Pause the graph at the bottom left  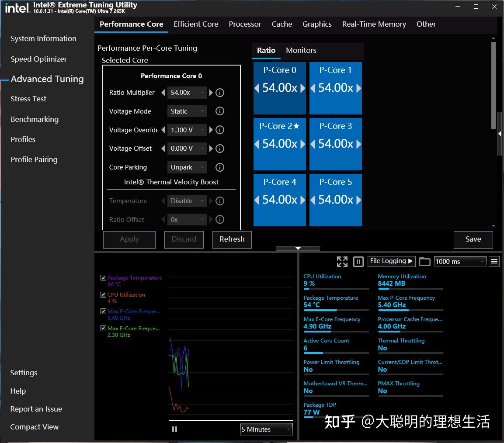pos(174,429)
